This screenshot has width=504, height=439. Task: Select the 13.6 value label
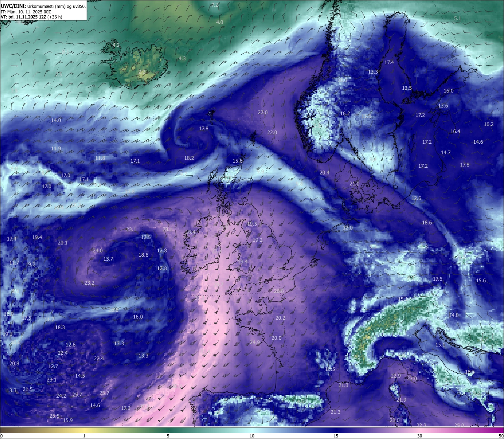(443, 106)
